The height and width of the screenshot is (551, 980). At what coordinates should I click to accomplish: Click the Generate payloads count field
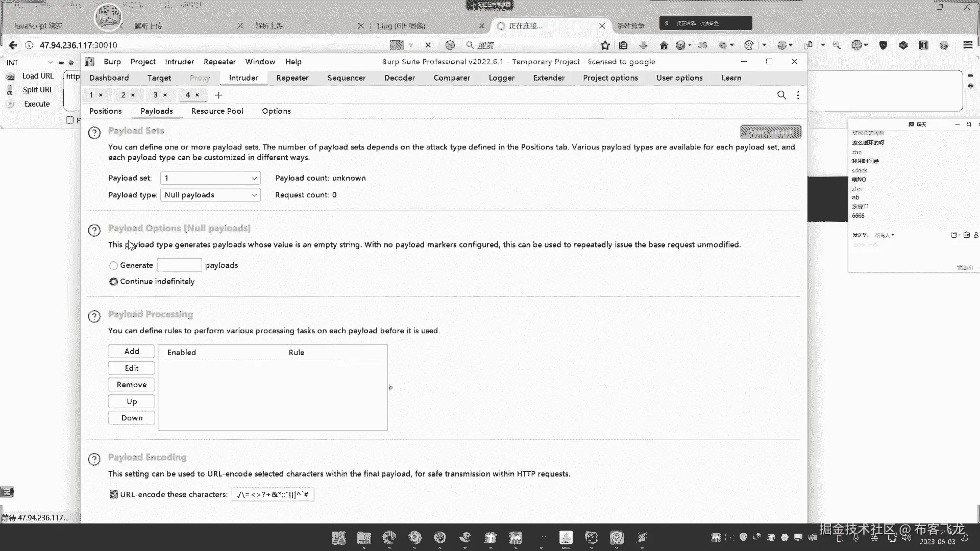coord(179,265)
